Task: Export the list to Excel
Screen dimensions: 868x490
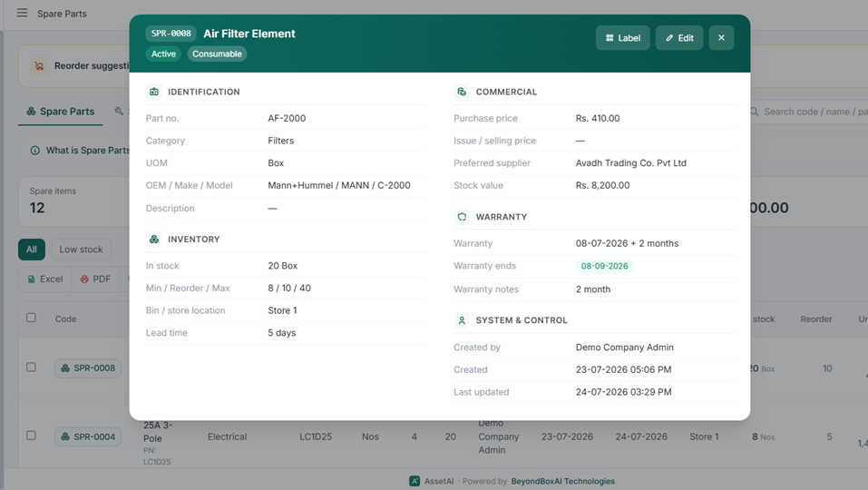Action: (45, 279)
